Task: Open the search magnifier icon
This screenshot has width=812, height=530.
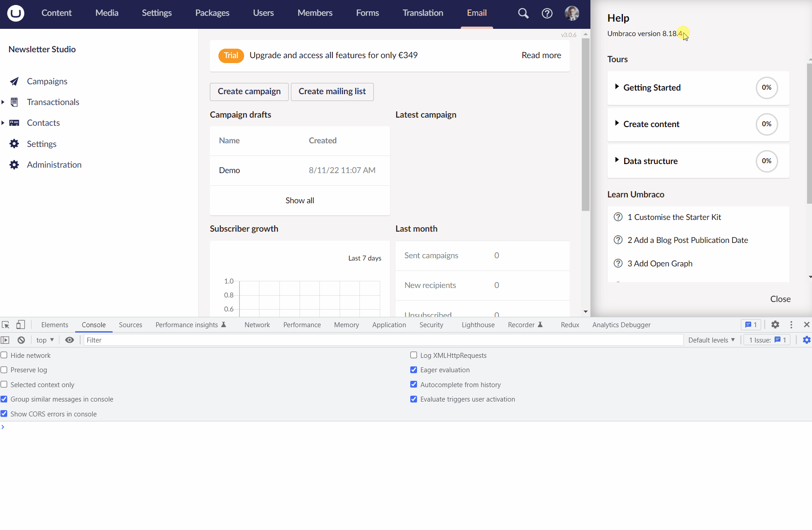Action: coord(523,13)
